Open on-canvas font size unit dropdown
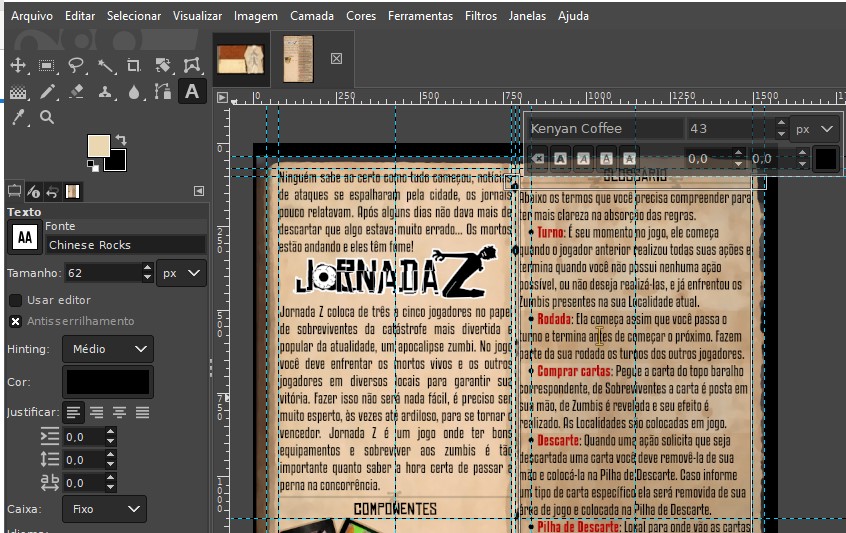846x533 pixels. pos(814,129)
